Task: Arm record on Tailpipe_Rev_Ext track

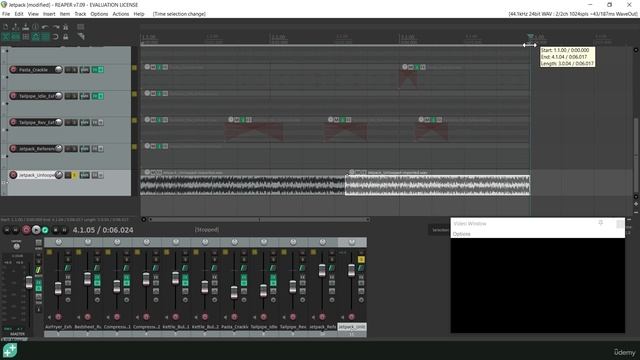Action: coord(13,122)
